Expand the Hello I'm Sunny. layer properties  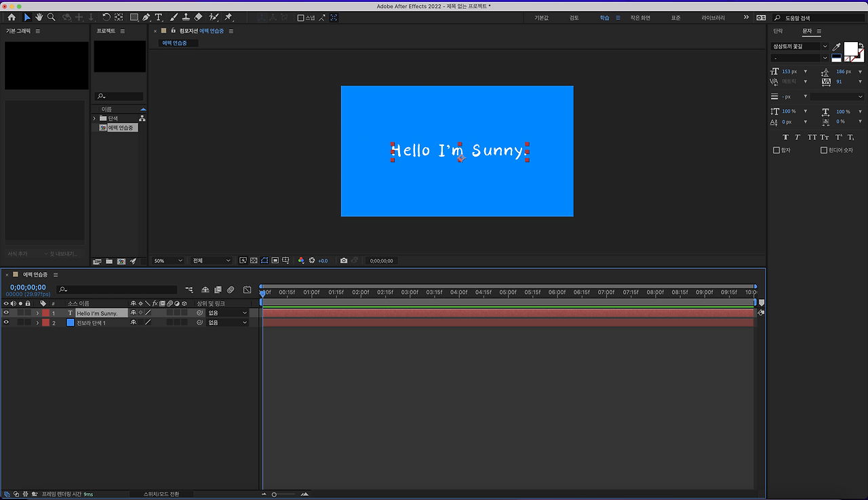[x=37, y=313]
